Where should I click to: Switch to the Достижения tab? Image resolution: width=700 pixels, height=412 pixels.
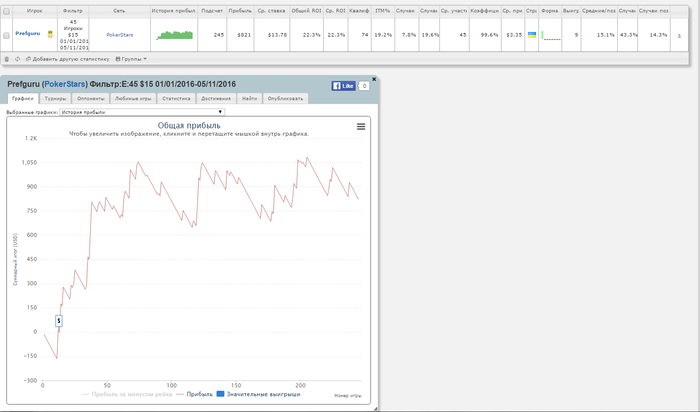point(216,98)
